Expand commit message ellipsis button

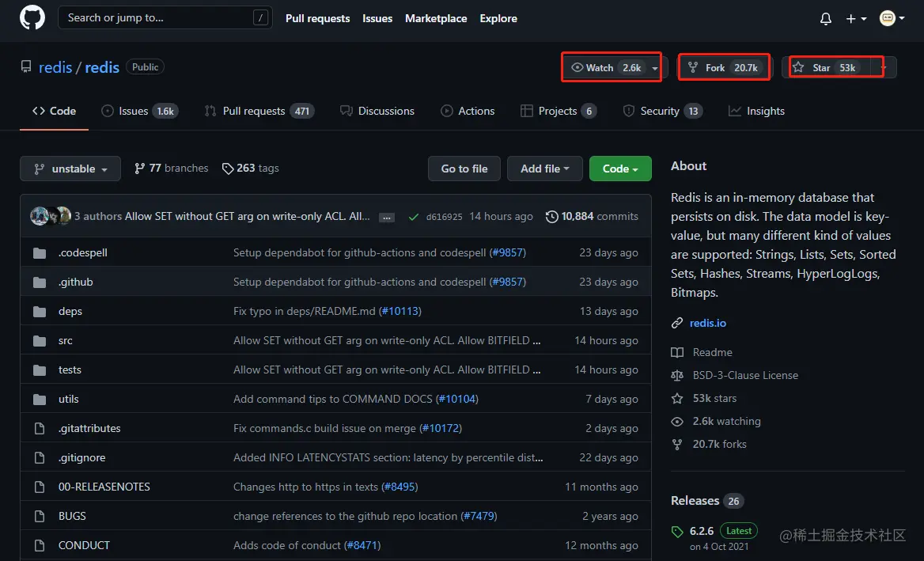(387, 218)
